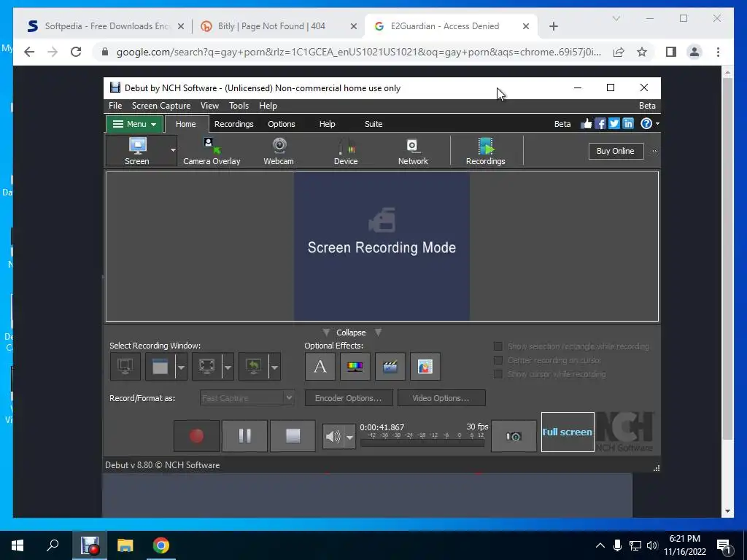
Task: Open the Recordings toolbar icon
Action: [485, 151]
